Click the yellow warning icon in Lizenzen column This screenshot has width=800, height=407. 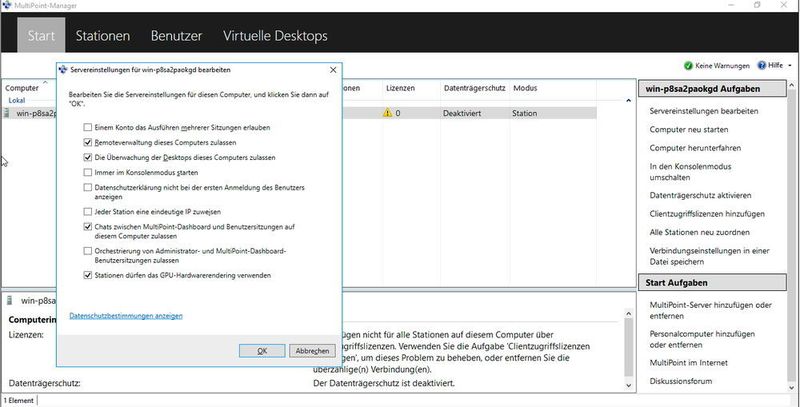pyautogui.click(x=388, y=113)
